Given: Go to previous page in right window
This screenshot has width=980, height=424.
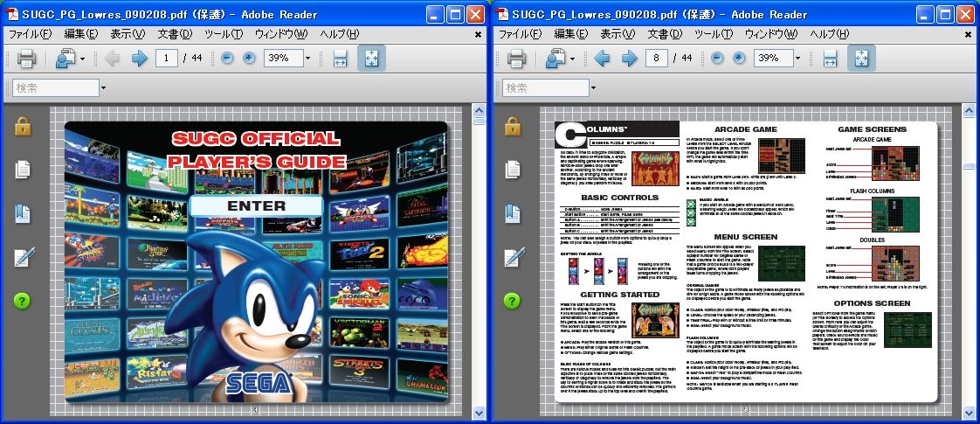Looking at the screenshot, I should point(602,59).
